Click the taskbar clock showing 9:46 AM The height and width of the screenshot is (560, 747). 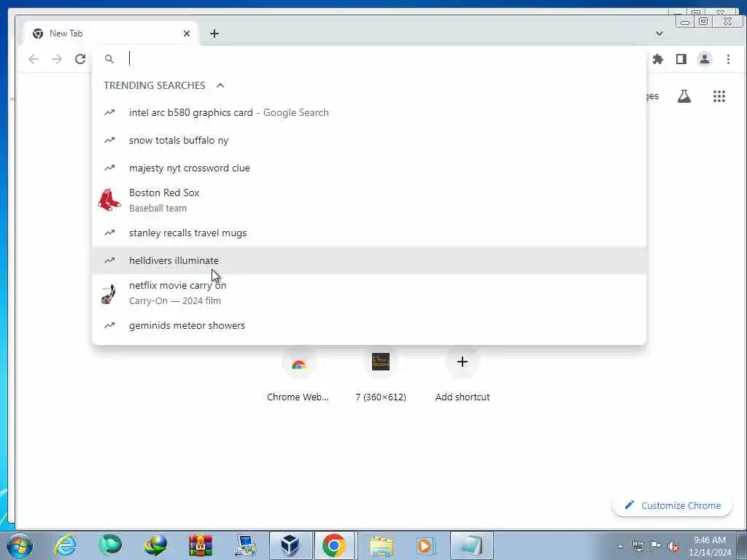point(710,546)
